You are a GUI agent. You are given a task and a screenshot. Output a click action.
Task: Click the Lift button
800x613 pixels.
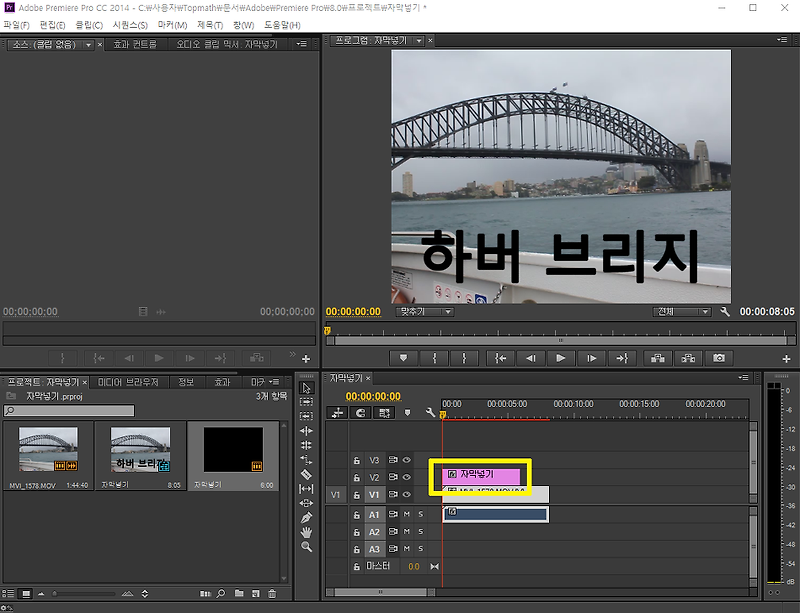[658, 358]
